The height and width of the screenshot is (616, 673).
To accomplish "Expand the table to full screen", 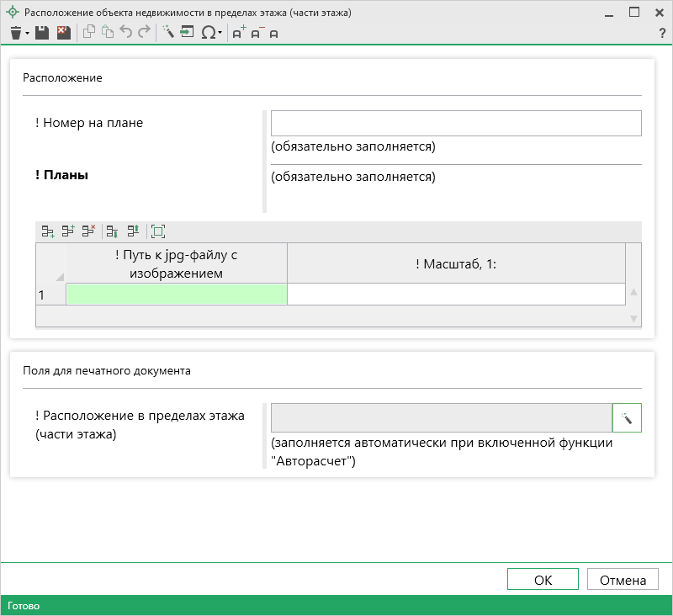I will coord(158,231).
